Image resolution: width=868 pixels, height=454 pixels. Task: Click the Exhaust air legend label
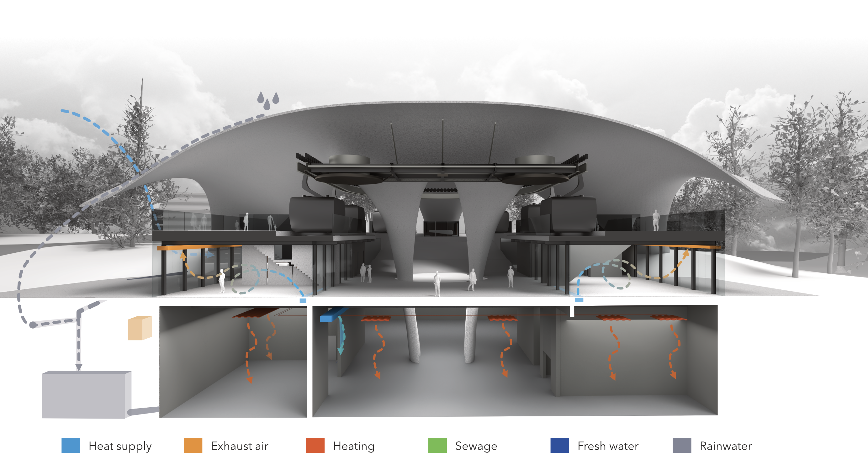(x=239, y=445)
